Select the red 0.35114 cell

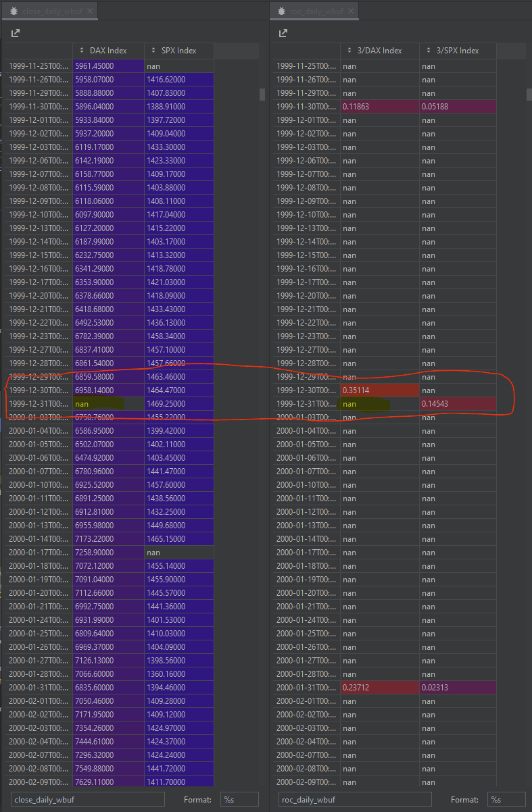coord(380,390)
